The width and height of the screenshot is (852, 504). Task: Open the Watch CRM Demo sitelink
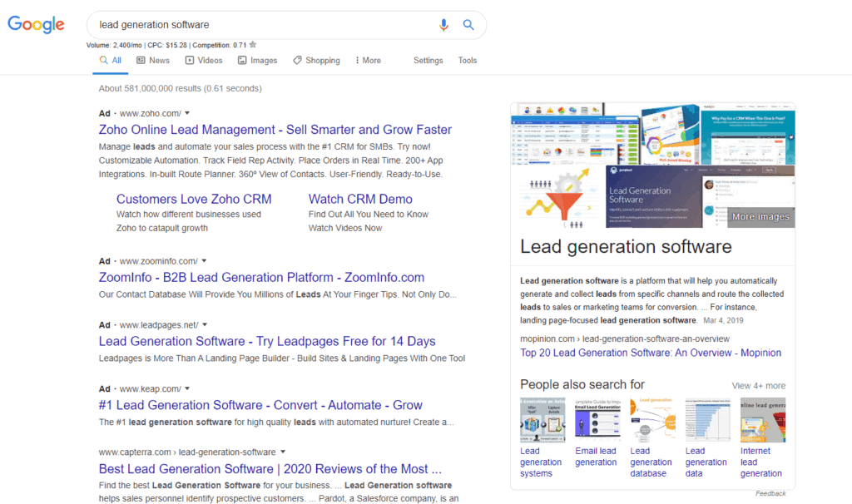coord(360,200)
